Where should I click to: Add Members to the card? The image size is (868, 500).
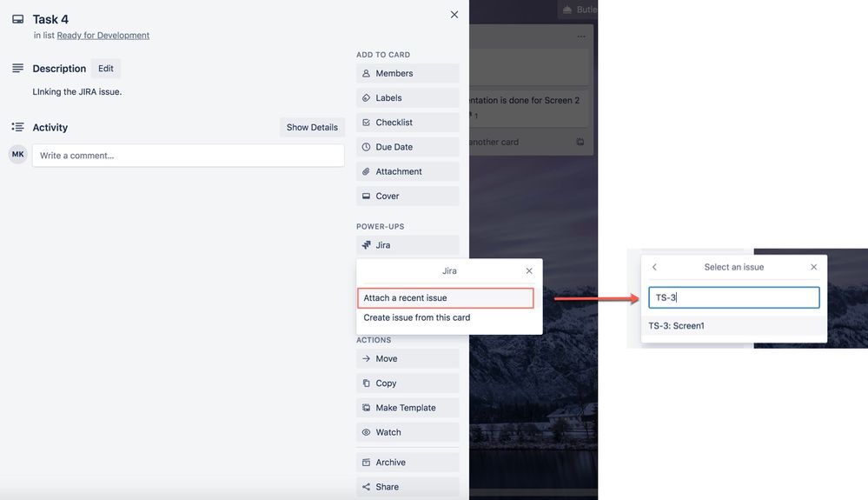[x=407, y=74]
